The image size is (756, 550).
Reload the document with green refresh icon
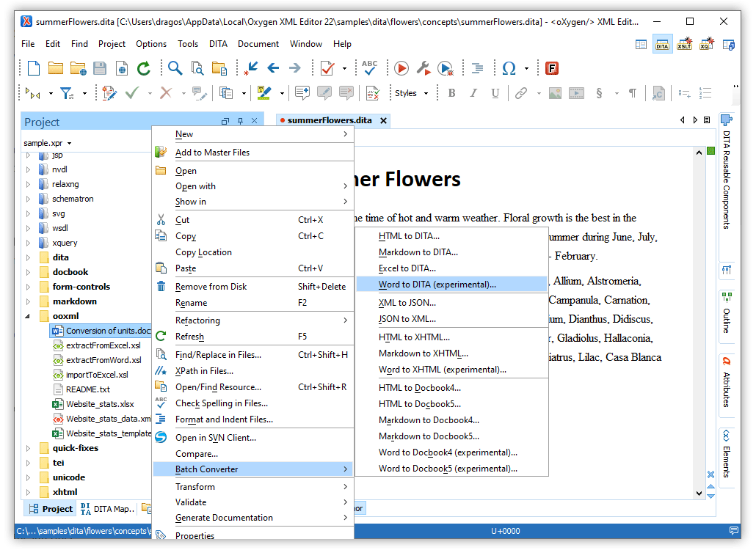click(x=144, y=68)
